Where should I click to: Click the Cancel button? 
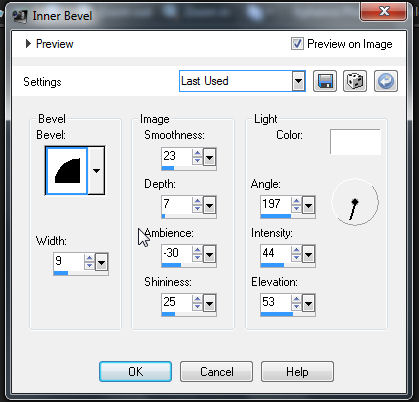pos(217,372)
